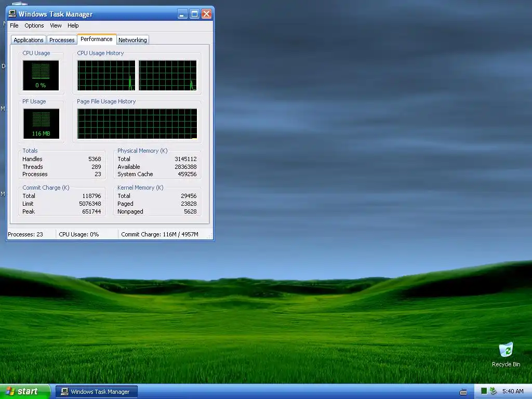532x399 pixels.
Task: Click the Handles value 5368
Action: pos(95,159)
